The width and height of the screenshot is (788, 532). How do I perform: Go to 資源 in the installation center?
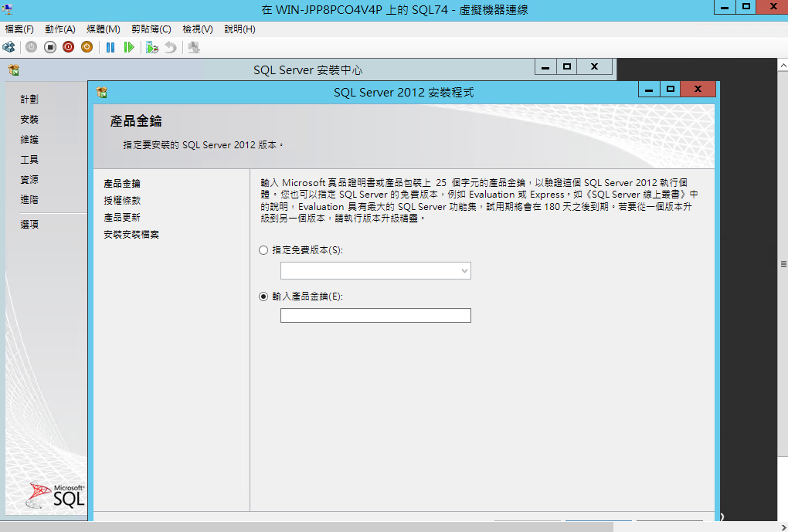[29, 180]
